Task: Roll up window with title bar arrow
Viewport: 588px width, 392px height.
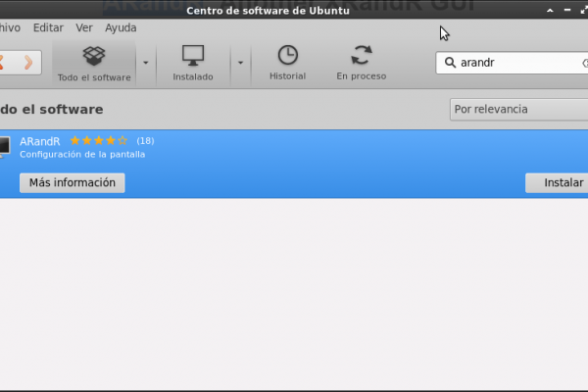Action: coord(550,11)
